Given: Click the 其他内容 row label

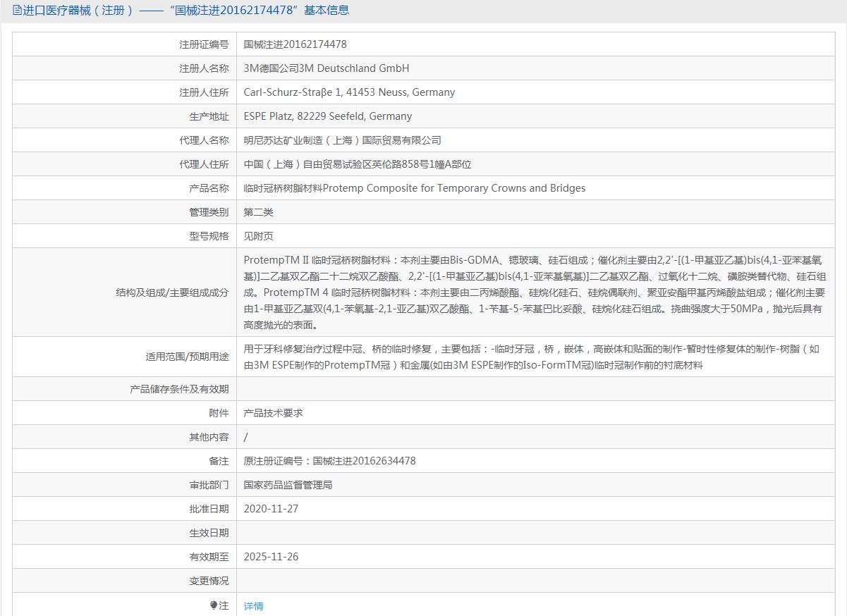Looking at the screenshot, I should click(x=209, y=437).
